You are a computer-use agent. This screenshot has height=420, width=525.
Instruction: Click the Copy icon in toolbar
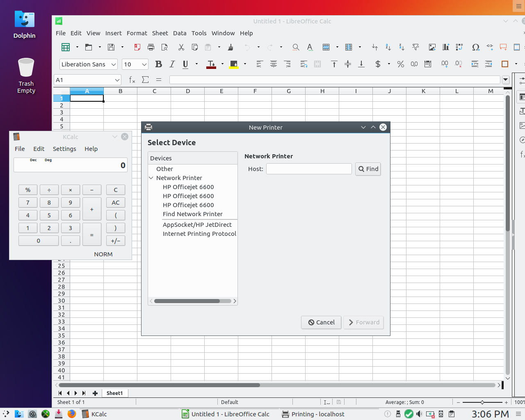point(195,47)
